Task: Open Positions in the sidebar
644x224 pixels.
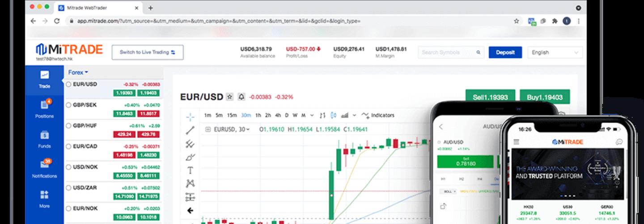Action: click(x=44, y=109)
